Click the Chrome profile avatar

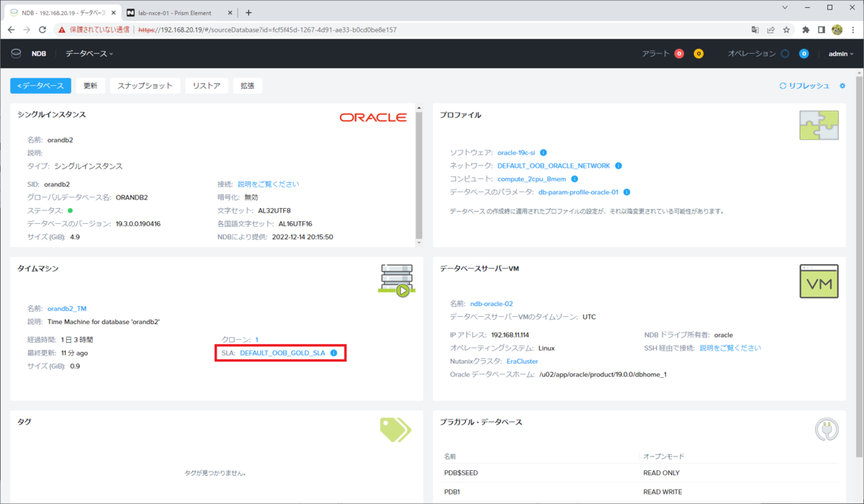(x=837, y=30)
